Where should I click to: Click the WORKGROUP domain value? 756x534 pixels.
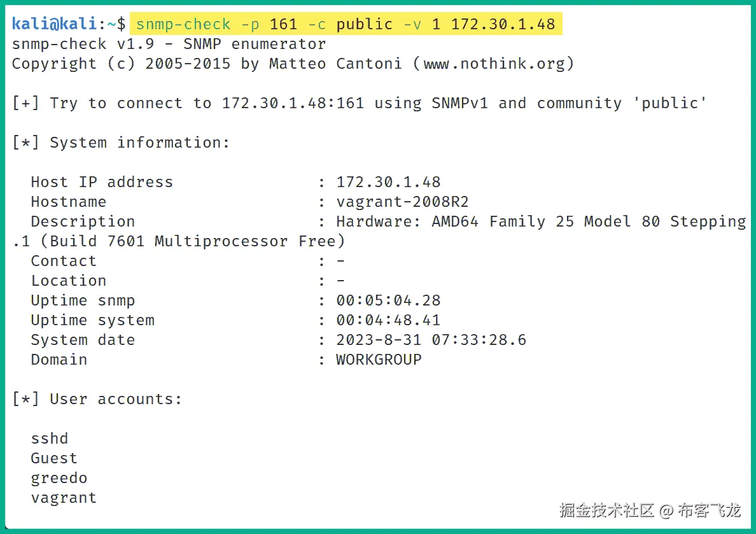point(379,360)
